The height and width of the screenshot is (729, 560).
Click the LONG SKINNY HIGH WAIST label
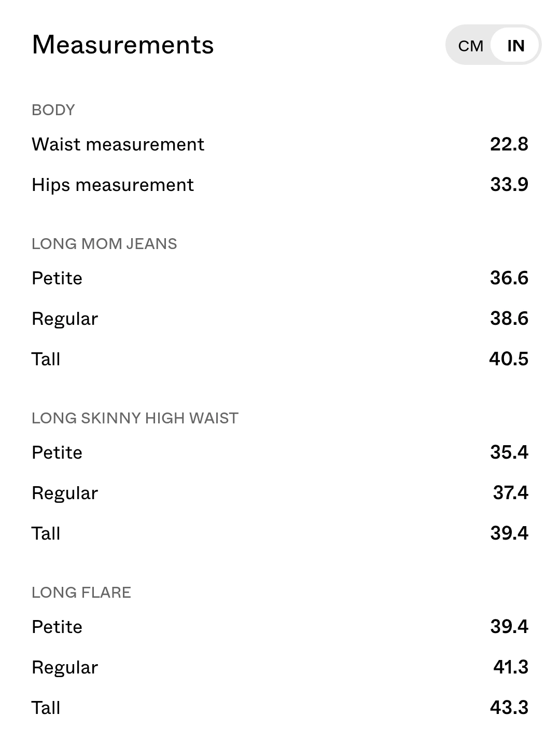point(135,418)
